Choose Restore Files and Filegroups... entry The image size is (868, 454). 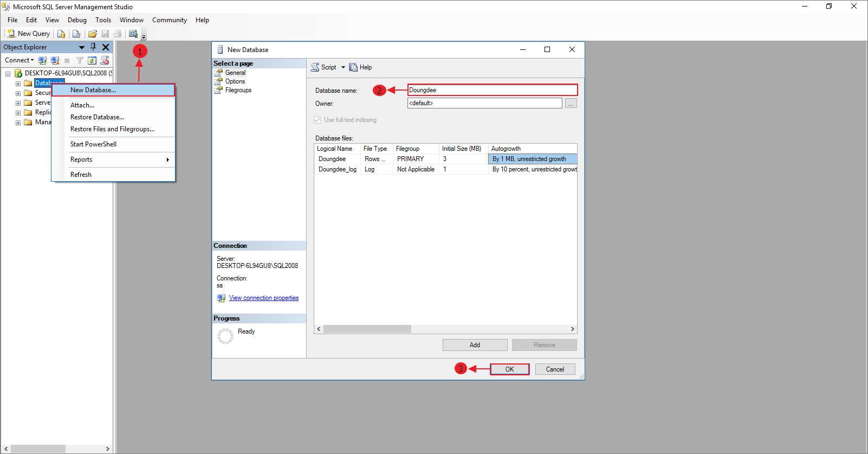[x=113, y=129]
